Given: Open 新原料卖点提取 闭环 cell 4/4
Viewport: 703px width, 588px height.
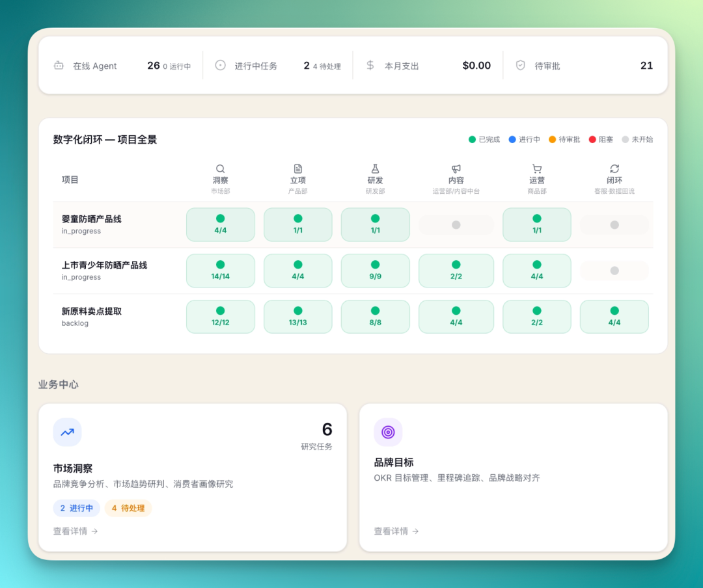Looking at the screenshot, I should tap(614, 317).
